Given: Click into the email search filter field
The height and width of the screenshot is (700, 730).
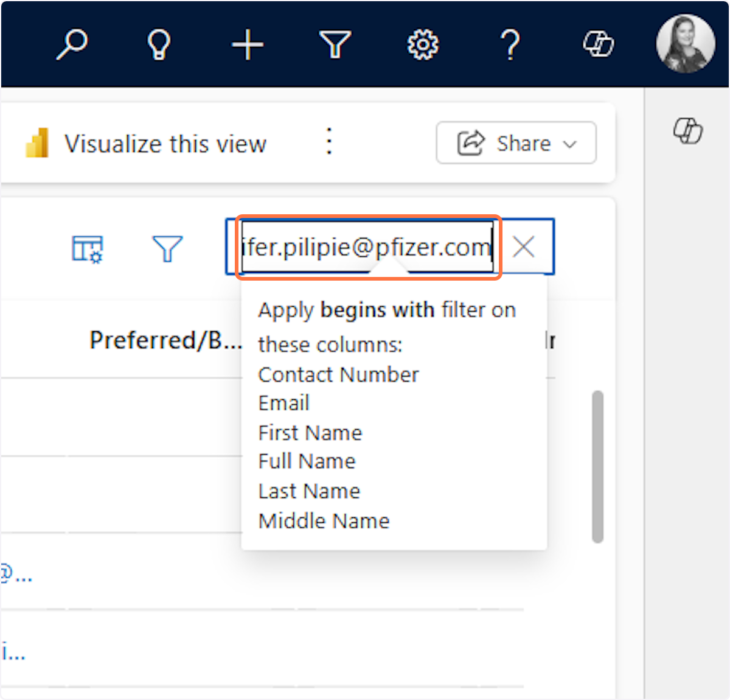Looking at the screenshot, I should tap(367, 247).
